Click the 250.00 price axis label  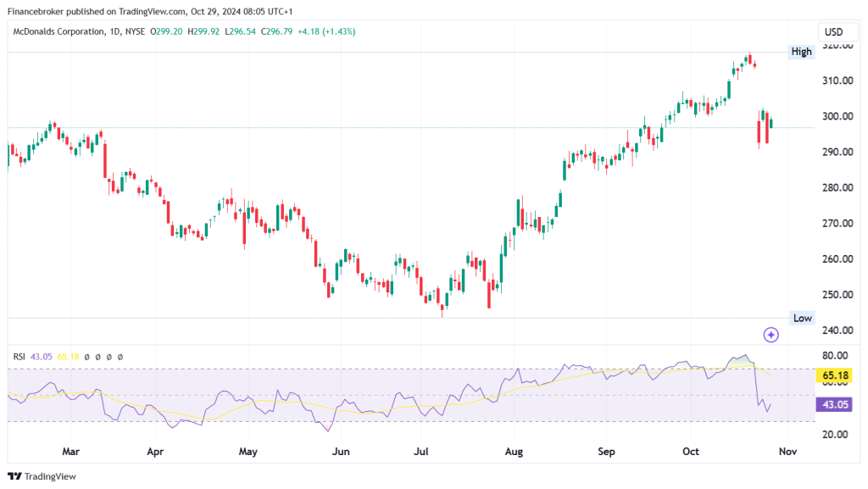tap(837, 295)
